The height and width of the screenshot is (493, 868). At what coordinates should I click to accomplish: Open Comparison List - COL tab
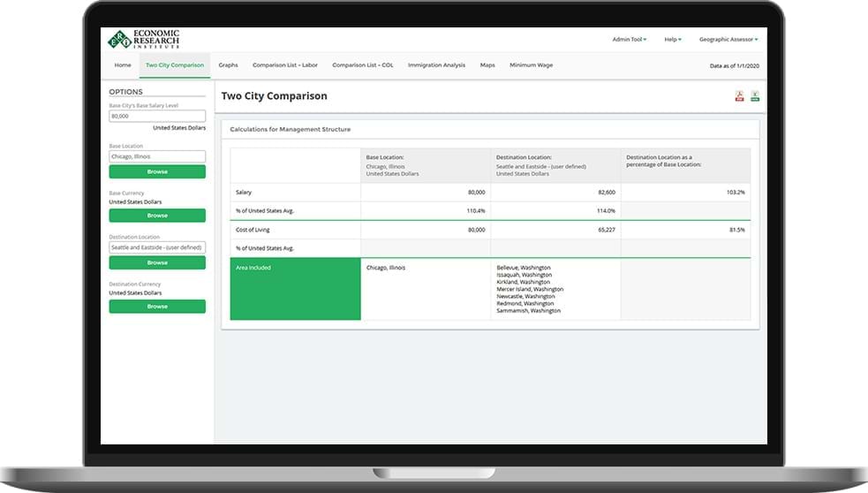(x=363, y=65)
